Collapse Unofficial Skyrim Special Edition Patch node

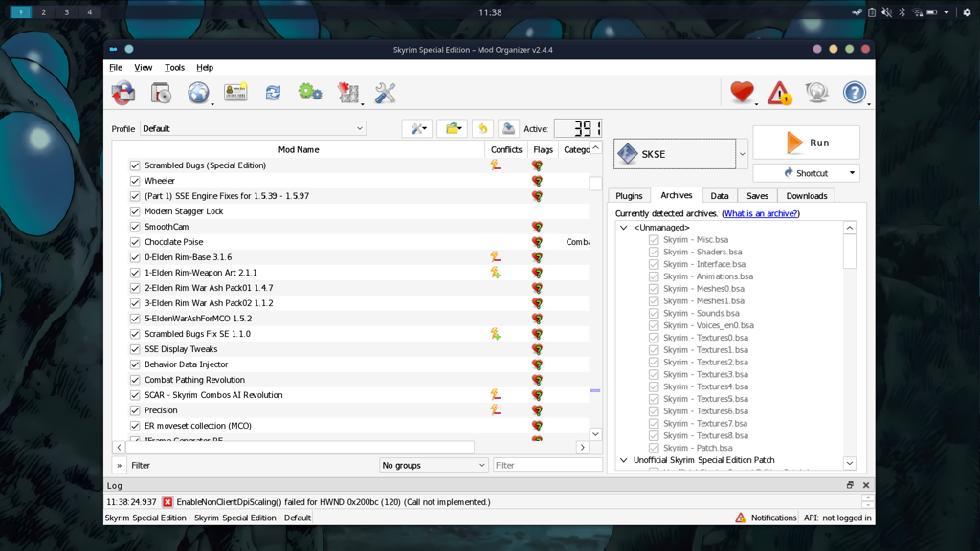pos(624,460)
